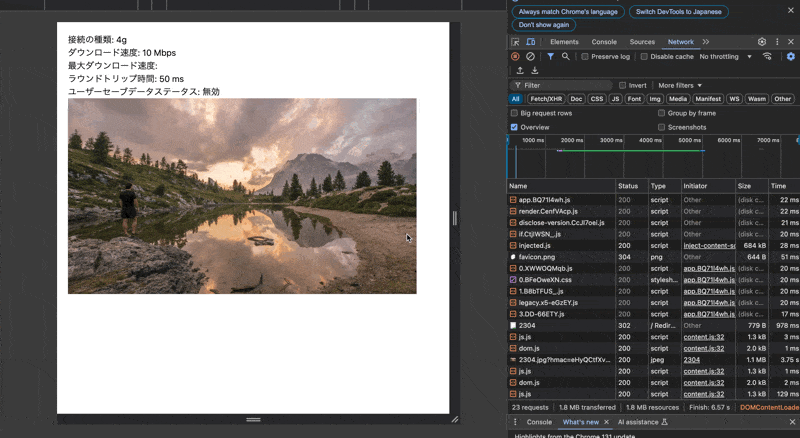The image size is (800, 438).
Task: Filter requests by Font type
Action: (x=634, y=99)
